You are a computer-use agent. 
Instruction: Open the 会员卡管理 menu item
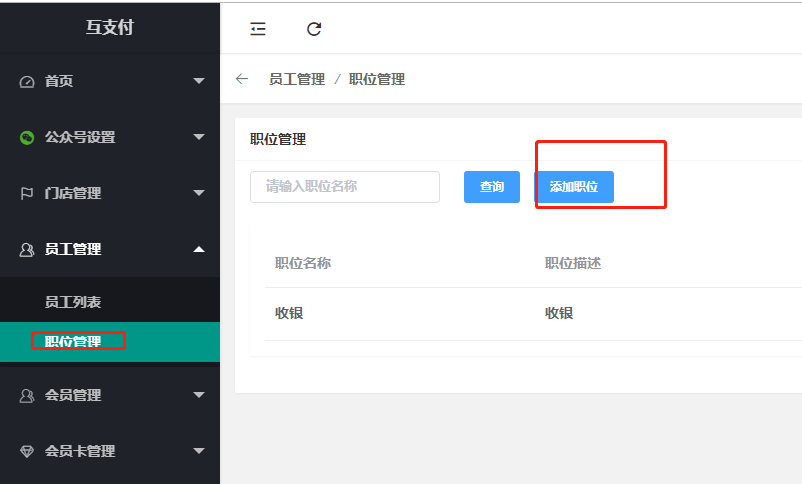click(110, 451)
